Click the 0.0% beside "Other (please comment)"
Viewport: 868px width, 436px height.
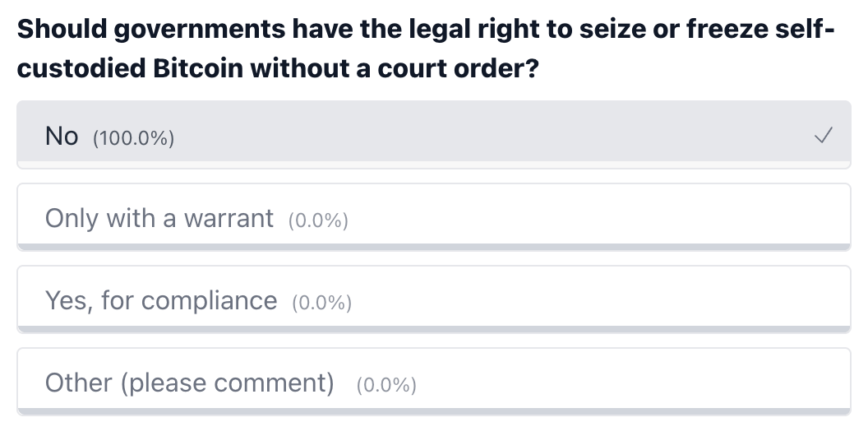(x=386, y=385)
